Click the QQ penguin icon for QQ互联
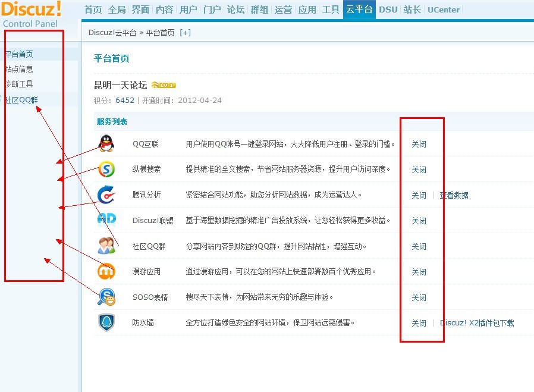 click(106, 143)
